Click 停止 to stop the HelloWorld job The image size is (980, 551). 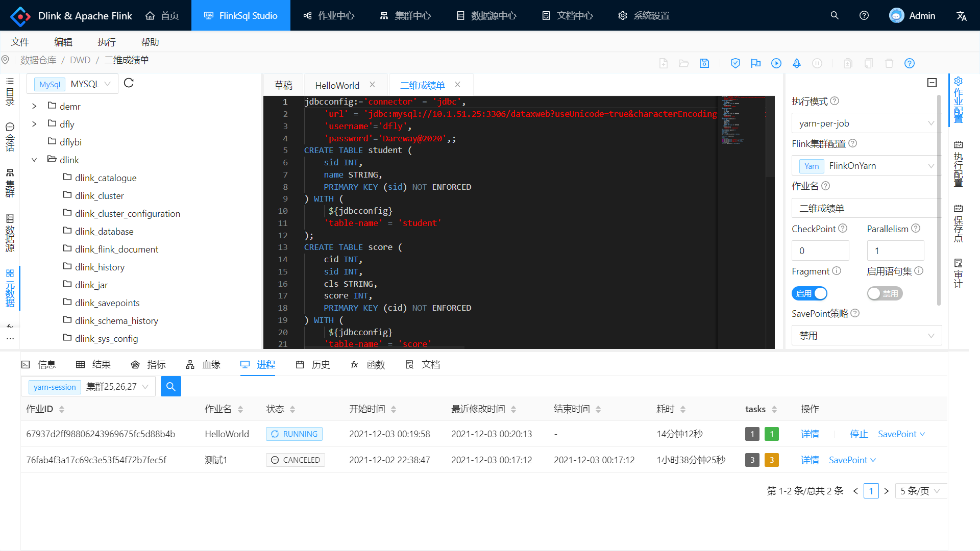point(859,434)
